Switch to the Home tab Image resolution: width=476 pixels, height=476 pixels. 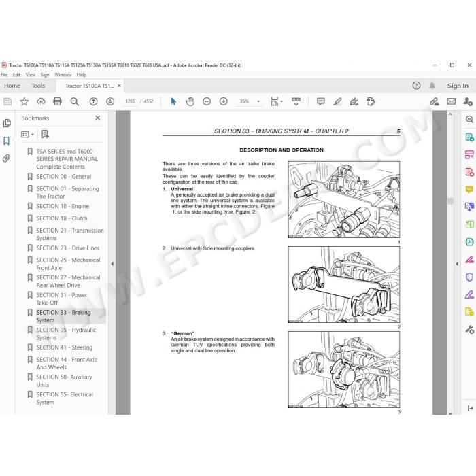coord(12,86)
